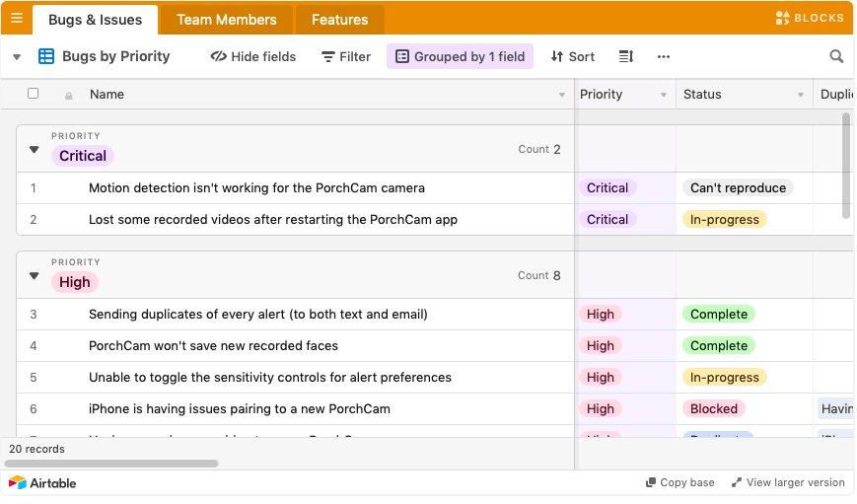
Task: Switch to the Team Members tab
Action: coord(226,20)
